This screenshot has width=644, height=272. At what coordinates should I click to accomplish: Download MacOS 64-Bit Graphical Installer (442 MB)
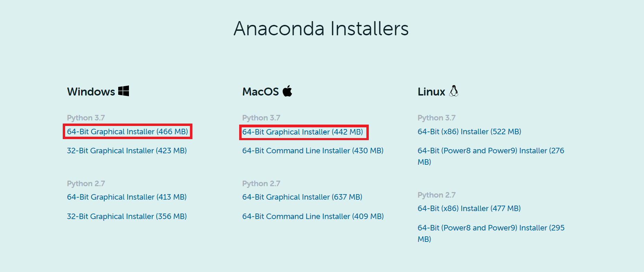304,132
